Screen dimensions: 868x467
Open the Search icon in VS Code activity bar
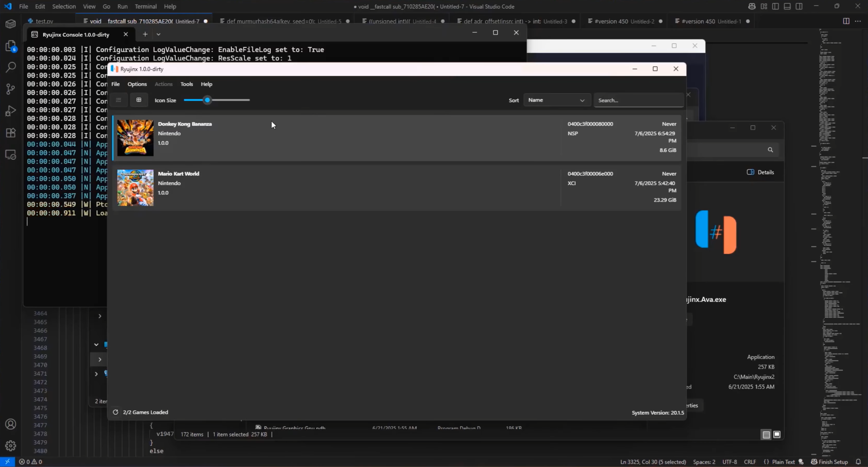point(11,67)
